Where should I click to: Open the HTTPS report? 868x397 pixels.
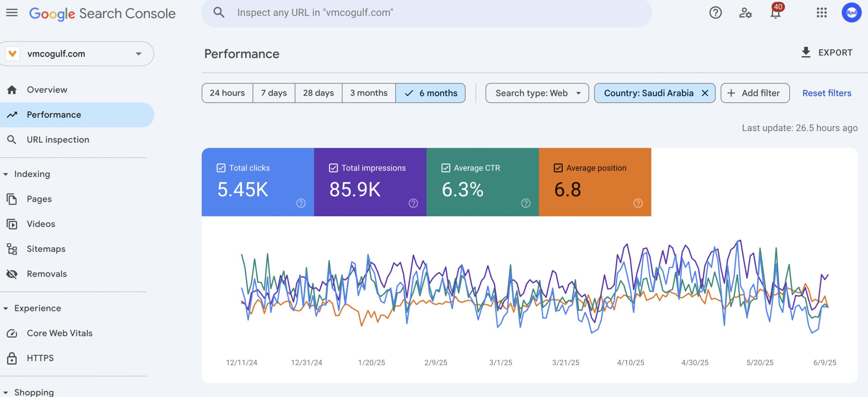[40, 358]
